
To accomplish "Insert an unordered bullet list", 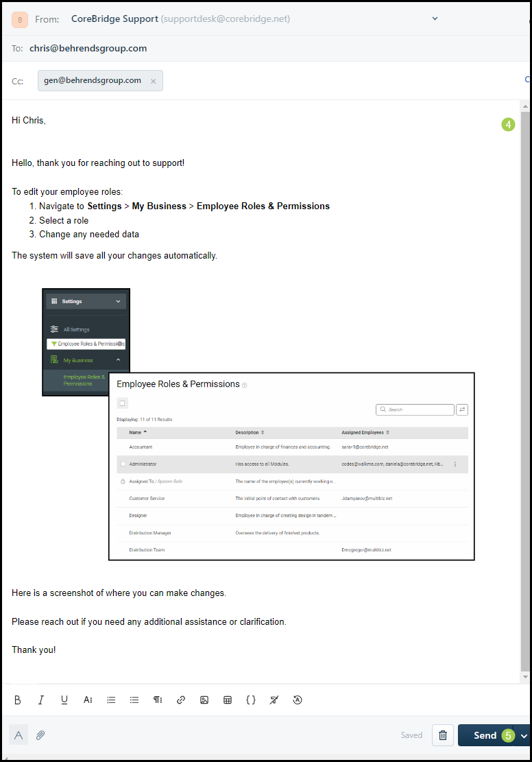I will pyautogui.click(x=134, y=700).
